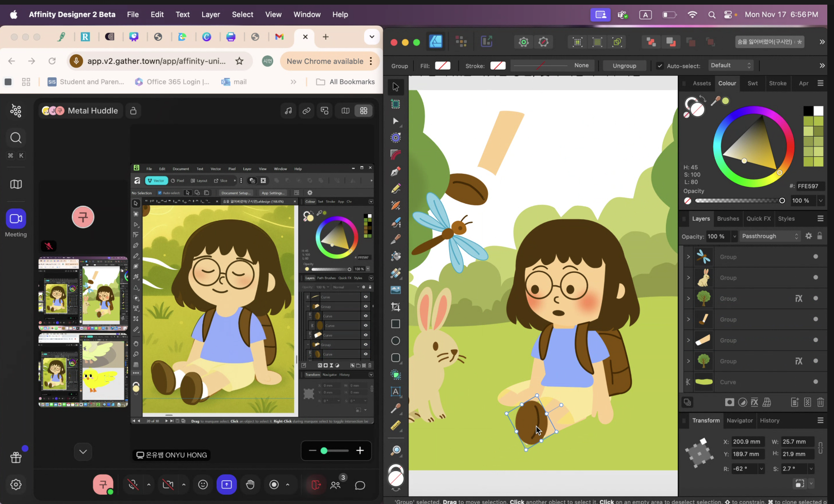This screenshot has width=834, height=504.
Task: Click the Layer Effects fx icon below layers
Action: pos(754,402)
